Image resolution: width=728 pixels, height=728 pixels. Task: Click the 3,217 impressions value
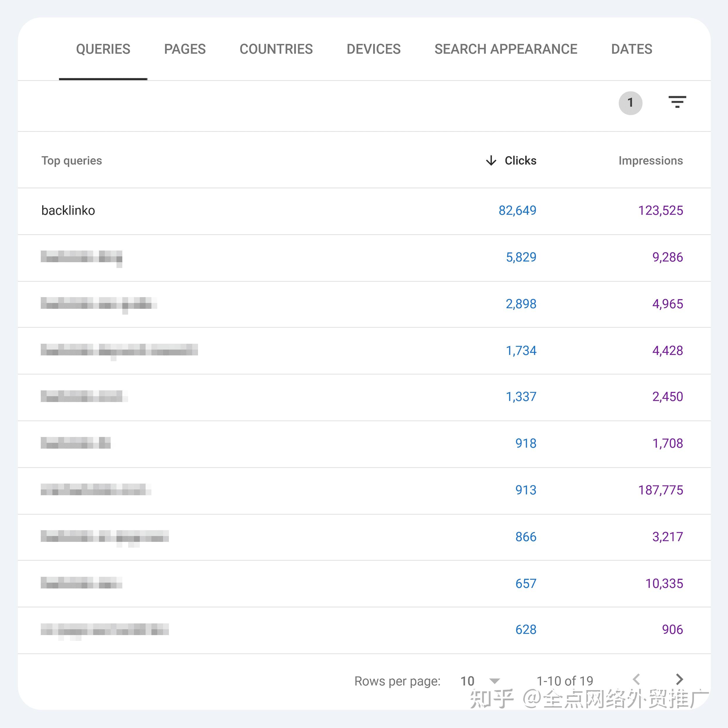coord(667,537)
